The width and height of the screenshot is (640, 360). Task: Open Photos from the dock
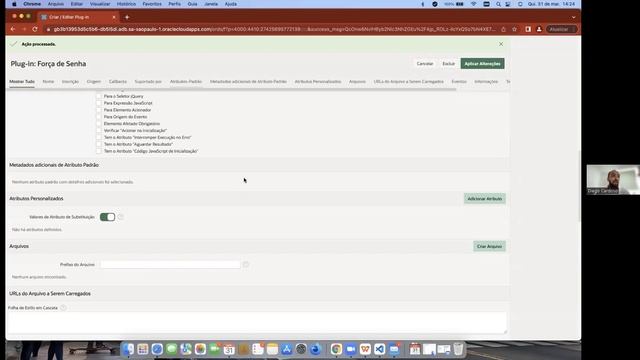pyautogui.click(x=200, y=349)
